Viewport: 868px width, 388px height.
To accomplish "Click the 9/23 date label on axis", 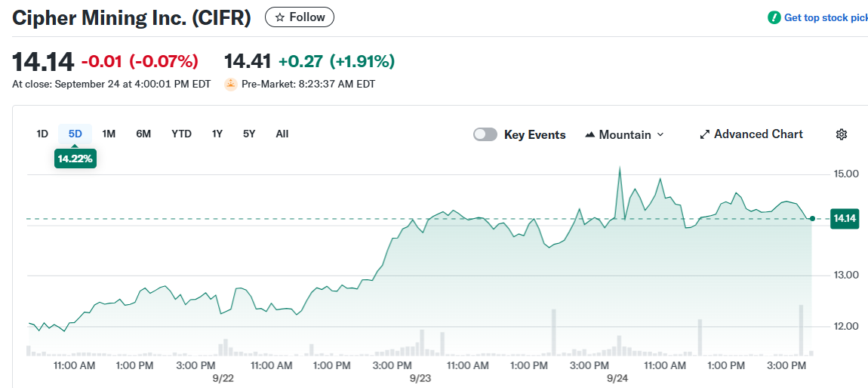I will pos(420,379).
